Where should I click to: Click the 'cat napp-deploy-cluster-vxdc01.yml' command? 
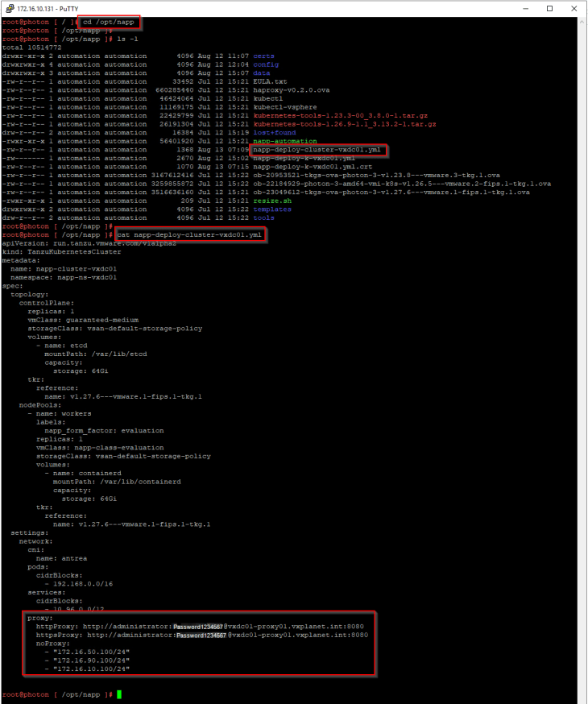189,234
